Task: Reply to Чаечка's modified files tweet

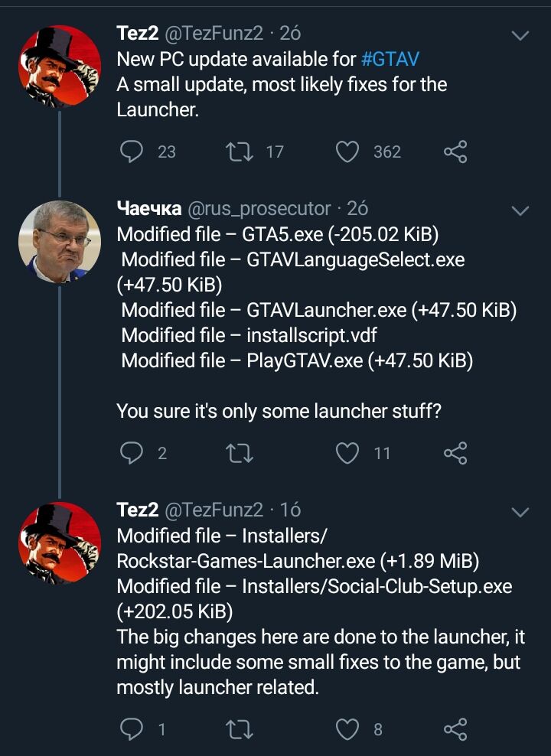Action: coord(132,453)
